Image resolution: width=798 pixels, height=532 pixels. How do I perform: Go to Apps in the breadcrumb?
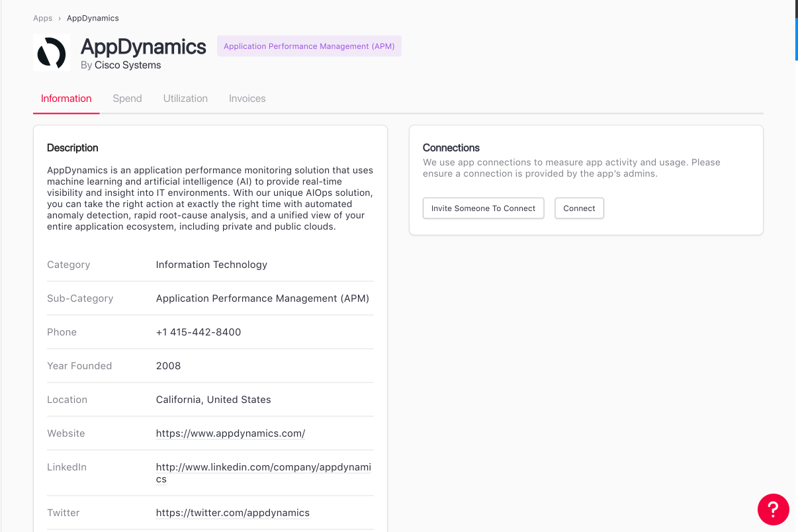(x=43, y=18)
